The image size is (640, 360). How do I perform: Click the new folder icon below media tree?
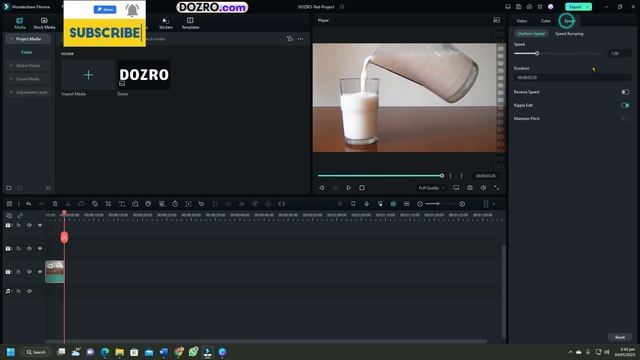point(9,188)
